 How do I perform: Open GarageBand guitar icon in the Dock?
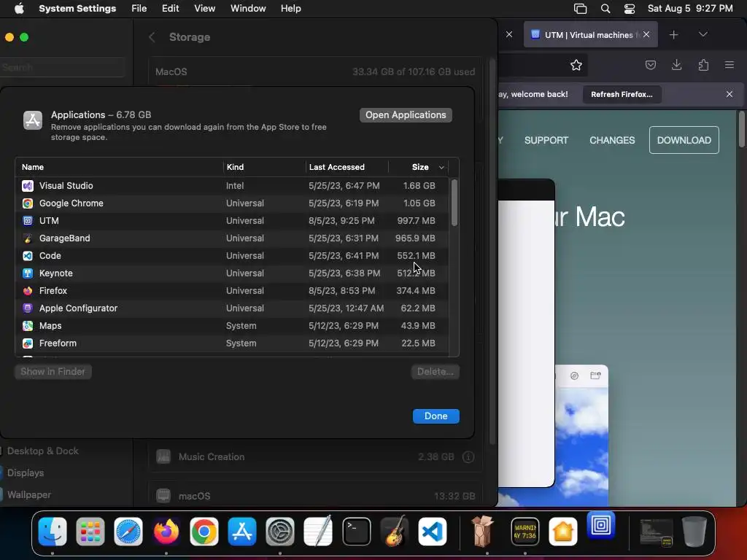pyautogui.click(x=395, y=532)
